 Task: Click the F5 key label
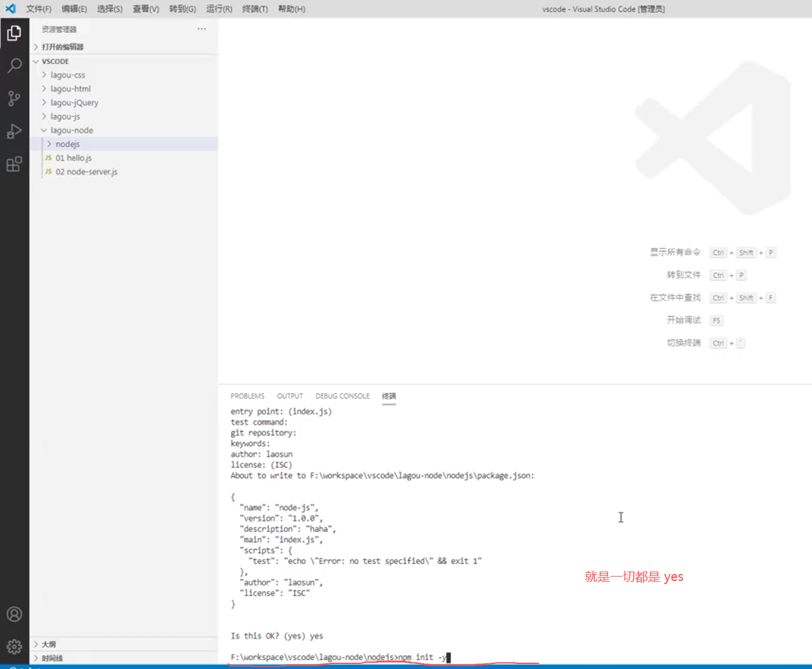tap(716, 321)
